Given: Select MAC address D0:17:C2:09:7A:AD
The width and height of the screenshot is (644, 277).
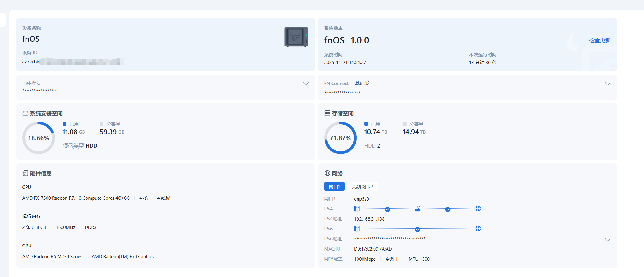Looking at the screenshot, I should pos(373,249).
